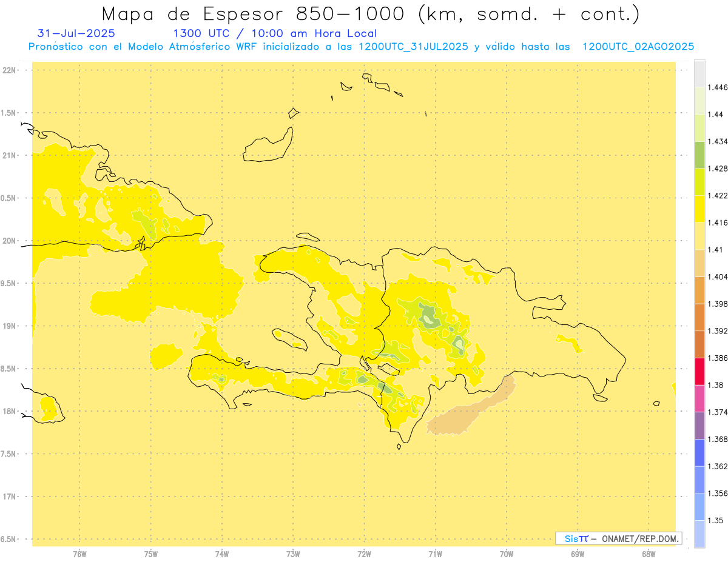Click the legend value '1.374'
This screenshot has height=562, width=728.
[x=717, y=412]
